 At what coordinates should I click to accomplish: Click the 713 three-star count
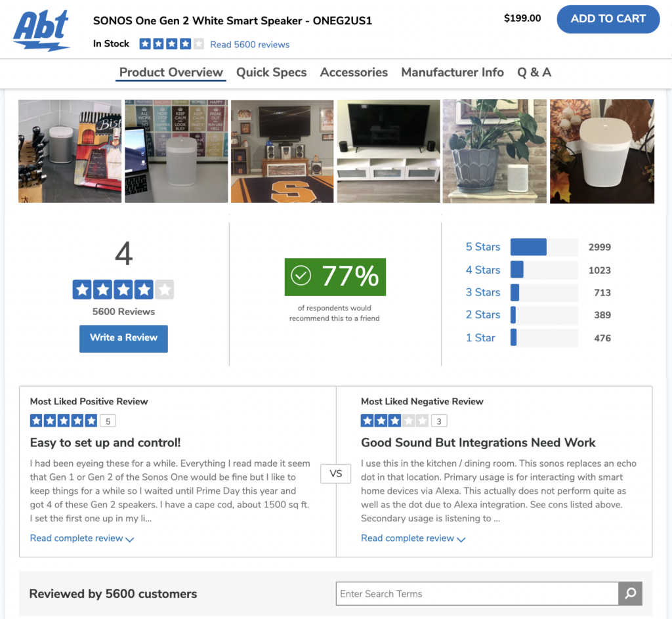tap(602, 292)
